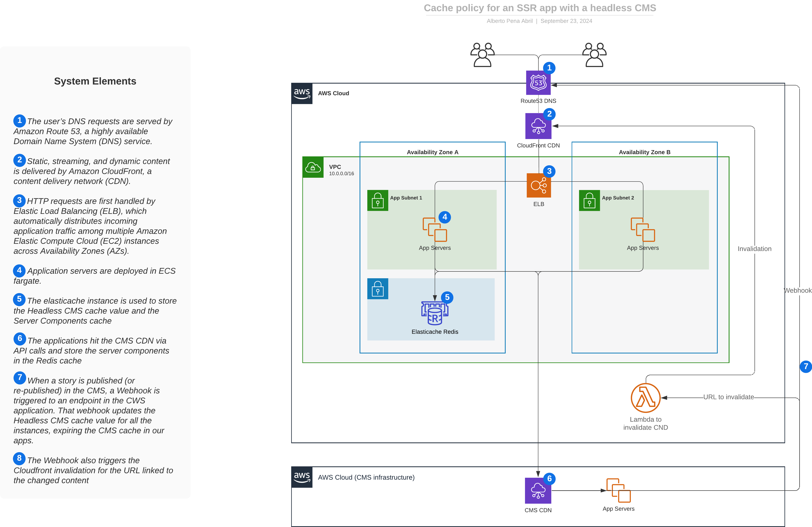This screenshot has height=527, width=812.
Task: Select the author name Alberto Pena Abril
Action: pos(509,21)
